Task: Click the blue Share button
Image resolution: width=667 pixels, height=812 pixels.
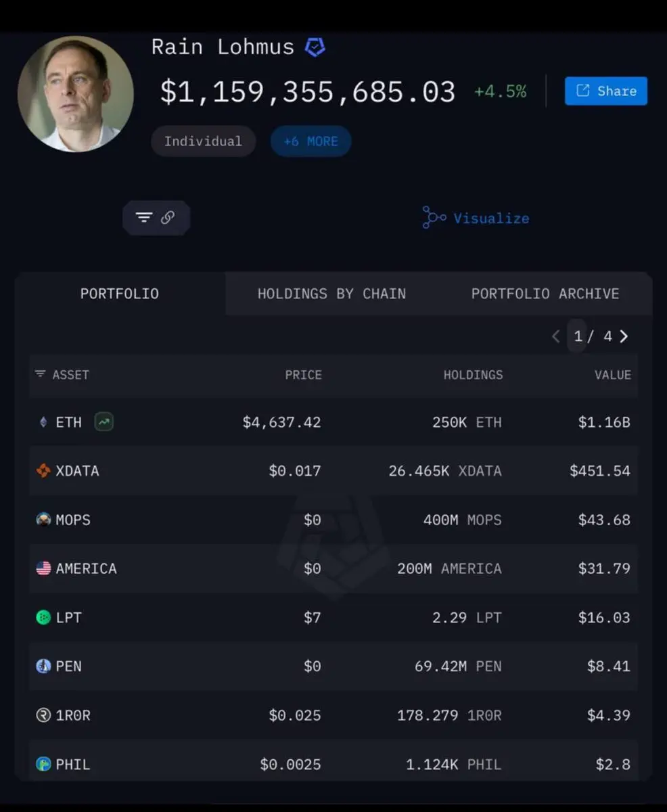Action: click(x=606, y=91)
